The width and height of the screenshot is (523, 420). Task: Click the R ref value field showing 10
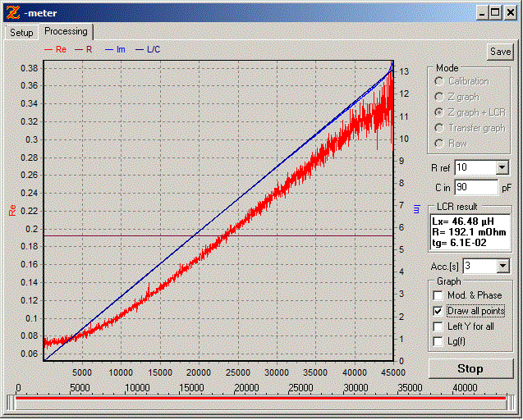tap(475, 167)
